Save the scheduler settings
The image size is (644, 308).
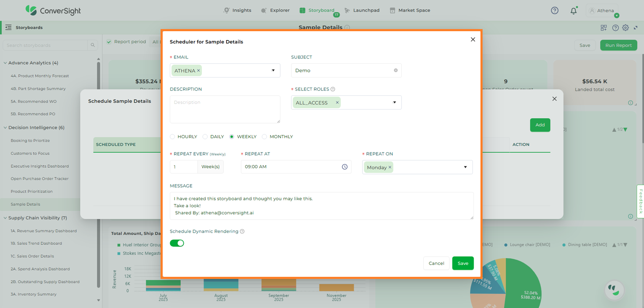click(x=463, y=263)
